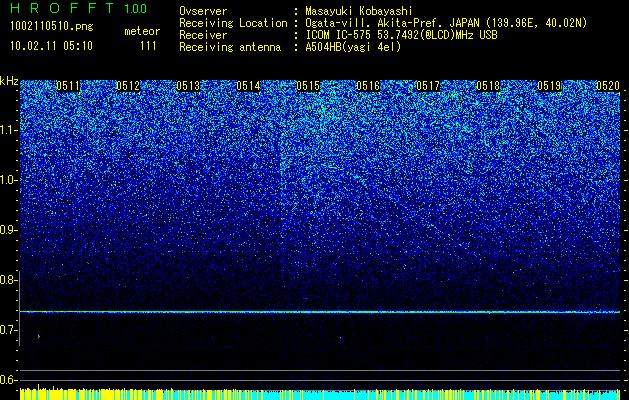The height and width of the screenshot is (400, 629).
Task: Click the observer name Masayuki Kobayashi
Action: [x=359, y=11]
